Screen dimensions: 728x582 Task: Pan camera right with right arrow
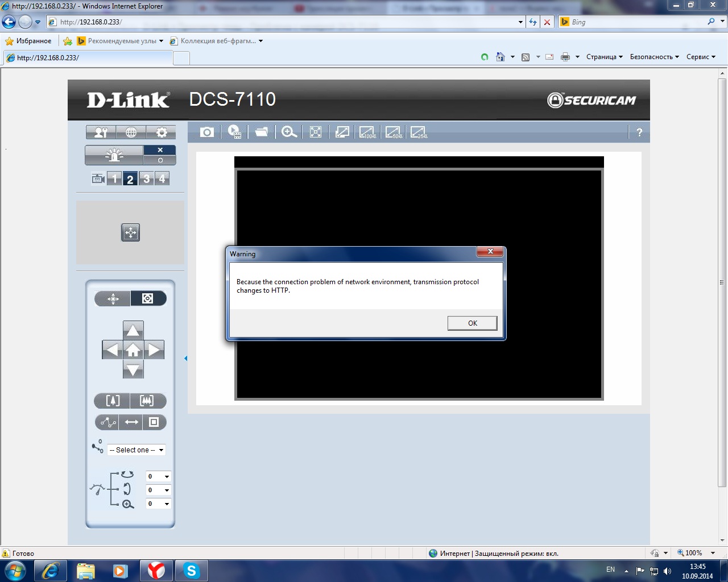(x=154, y=350)
